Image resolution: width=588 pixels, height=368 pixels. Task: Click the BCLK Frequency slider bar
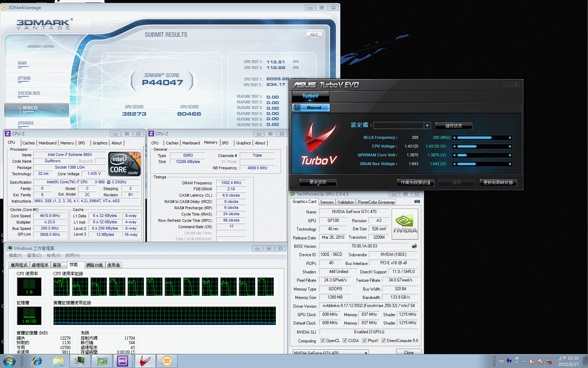click(482, 138)
